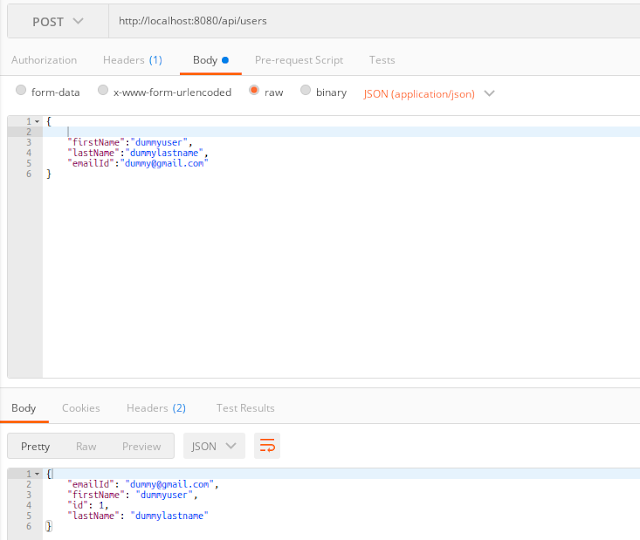Open the response Body tab
Viewport: 640px width, 540px height.
pos(24,408)
